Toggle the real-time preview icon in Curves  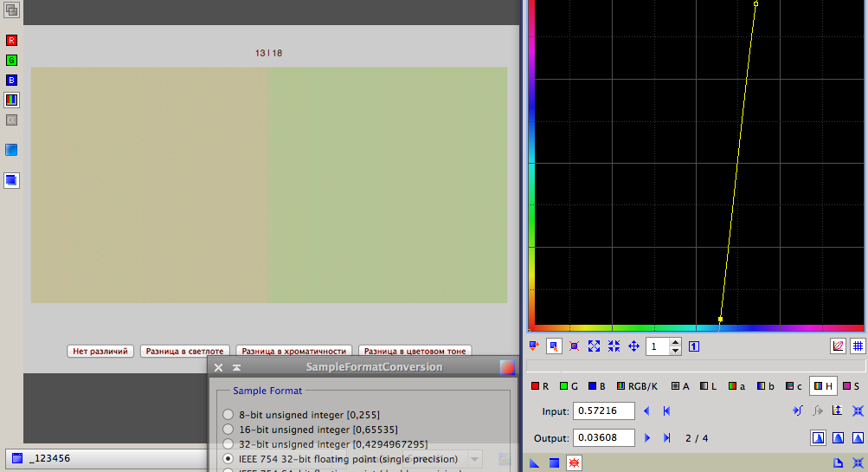[574, 463]
